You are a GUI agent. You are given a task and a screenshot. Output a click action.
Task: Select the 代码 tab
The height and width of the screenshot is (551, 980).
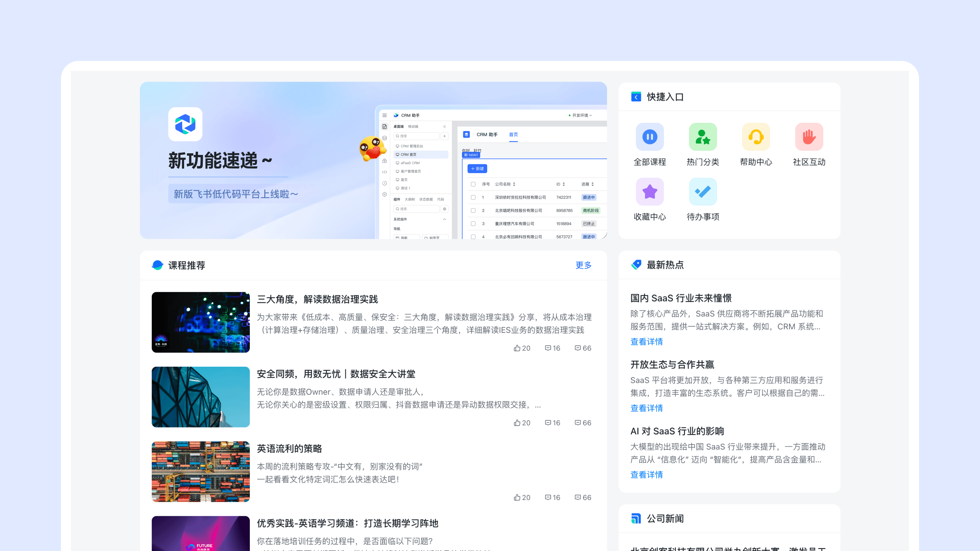[441, 199]
